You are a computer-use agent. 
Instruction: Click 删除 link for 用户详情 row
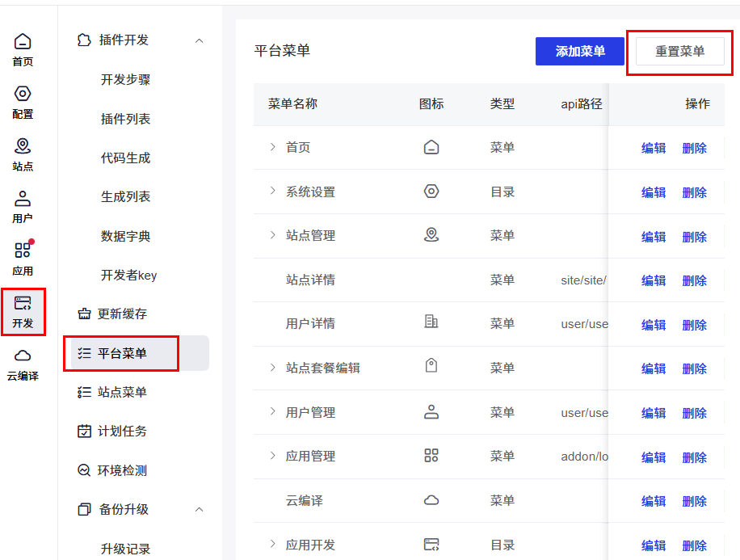pos(694,325)
